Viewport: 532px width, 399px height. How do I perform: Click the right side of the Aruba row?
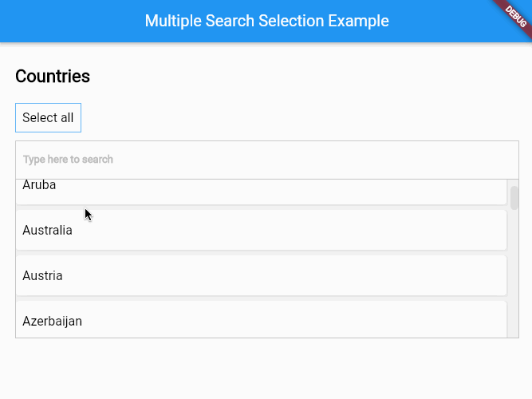coord(447,192)
